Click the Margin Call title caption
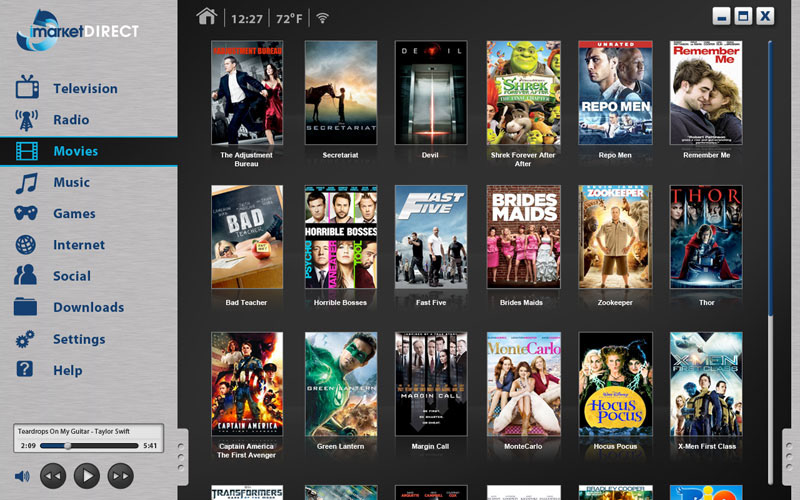 pos(431,446)
